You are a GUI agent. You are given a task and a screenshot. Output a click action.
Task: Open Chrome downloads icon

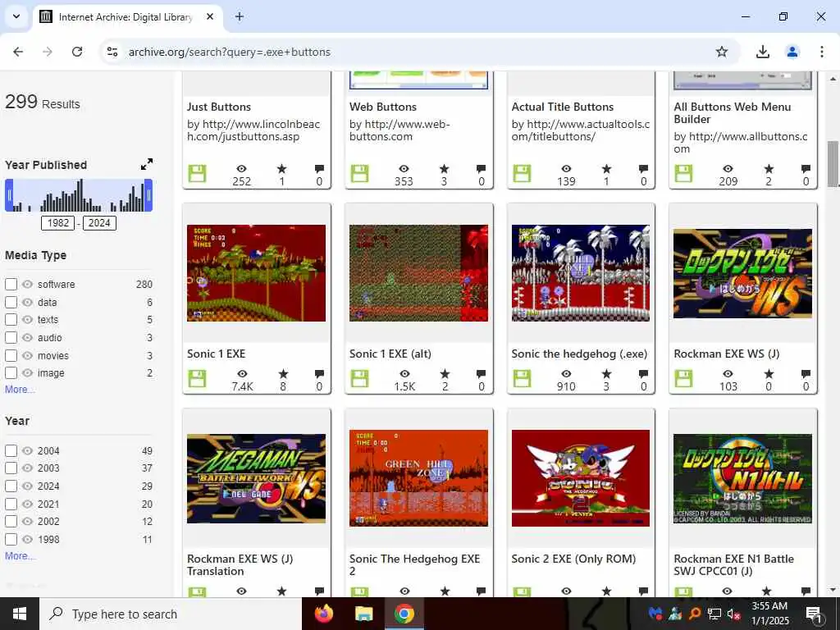[x=762, y=52]
